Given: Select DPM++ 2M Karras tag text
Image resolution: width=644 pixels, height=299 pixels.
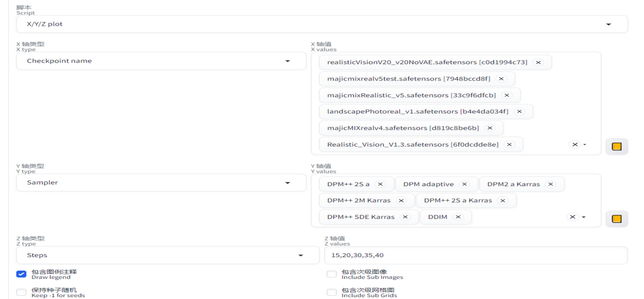Looking at the screenshot, I should (x=359, y=201).
